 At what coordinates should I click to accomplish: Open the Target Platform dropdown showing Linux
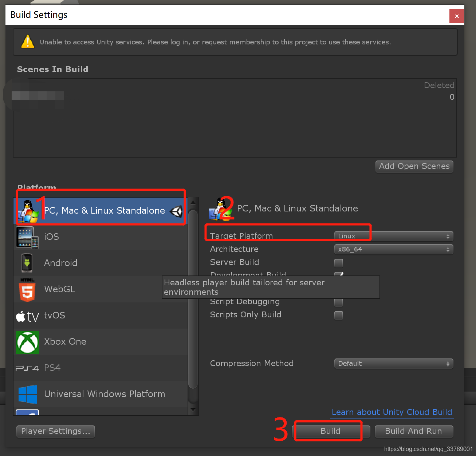(x=394, y=236)
